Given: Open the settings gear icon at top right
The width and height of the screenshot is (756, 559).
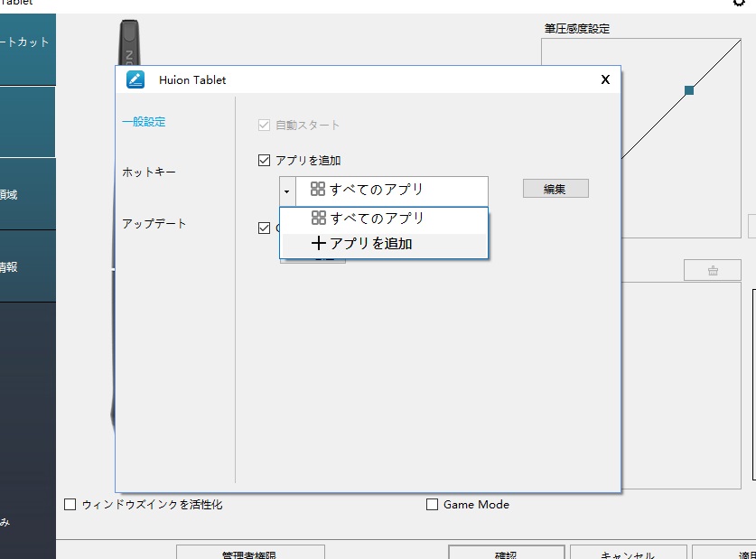Looking at the screenshot, I should (739, 3).
